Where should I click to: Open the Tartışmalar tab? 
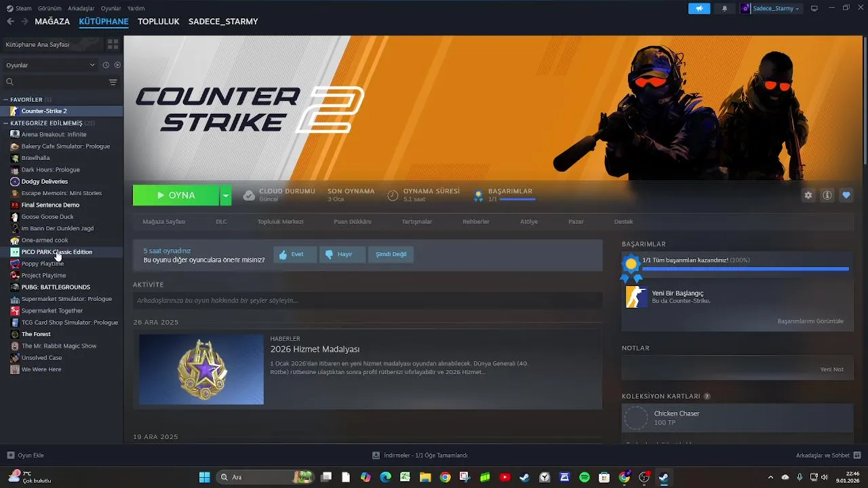click(x=417, y=222)
